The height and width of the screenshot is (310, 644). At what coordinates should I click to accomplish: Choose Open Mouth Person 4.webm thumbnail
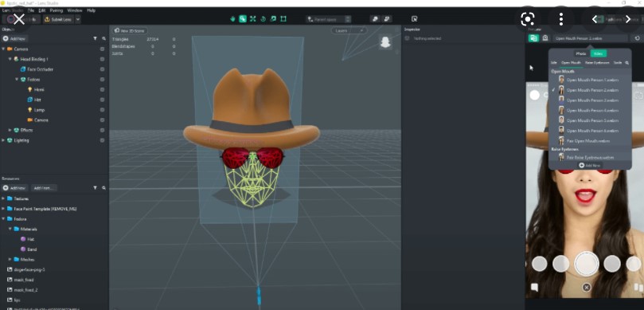561,110
